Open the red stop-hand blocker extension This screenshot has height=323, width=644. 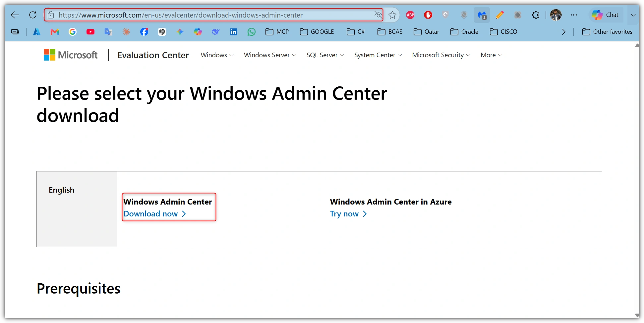(428, 15)
